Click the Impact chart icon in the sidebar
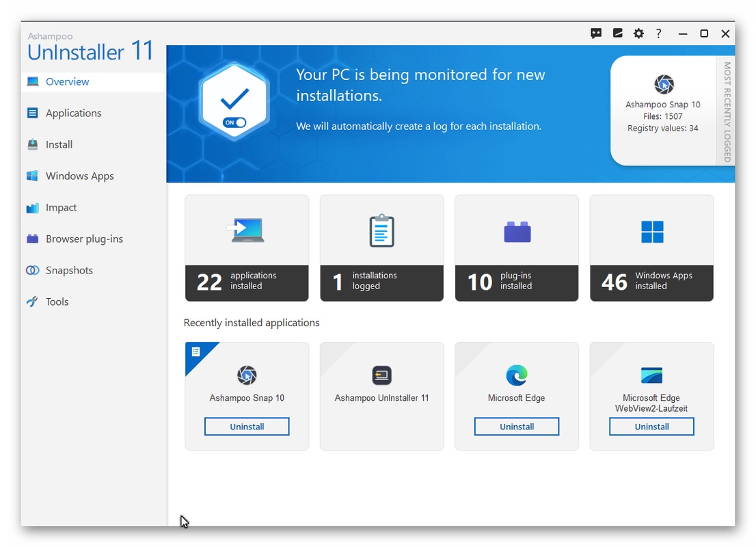 (32, 208)
